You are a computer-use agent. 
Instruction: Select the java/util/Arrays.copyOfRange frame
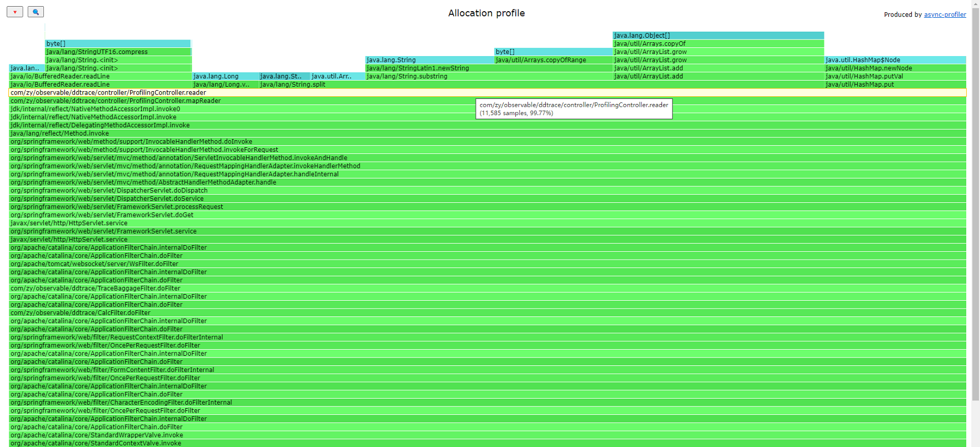(553, 60)
